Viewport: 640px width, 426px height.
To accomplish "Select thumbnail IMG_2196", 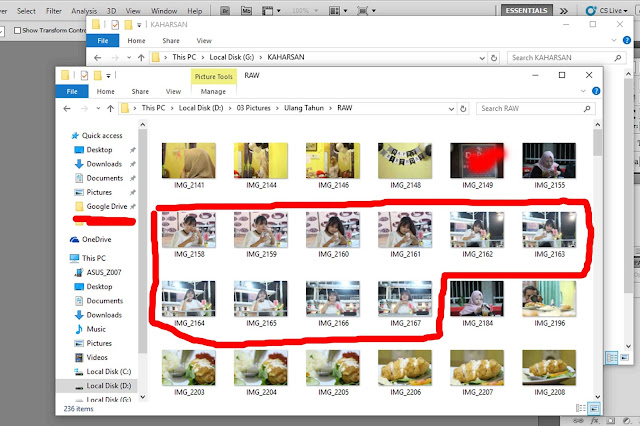I will pyautogui.click(x=549, y=299).
